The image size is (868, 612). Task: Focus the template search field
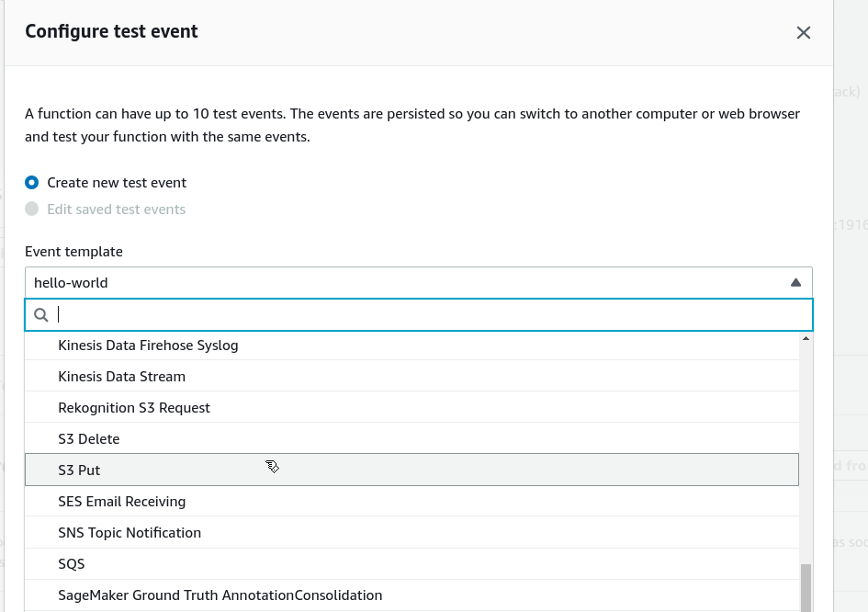point(419,314)
